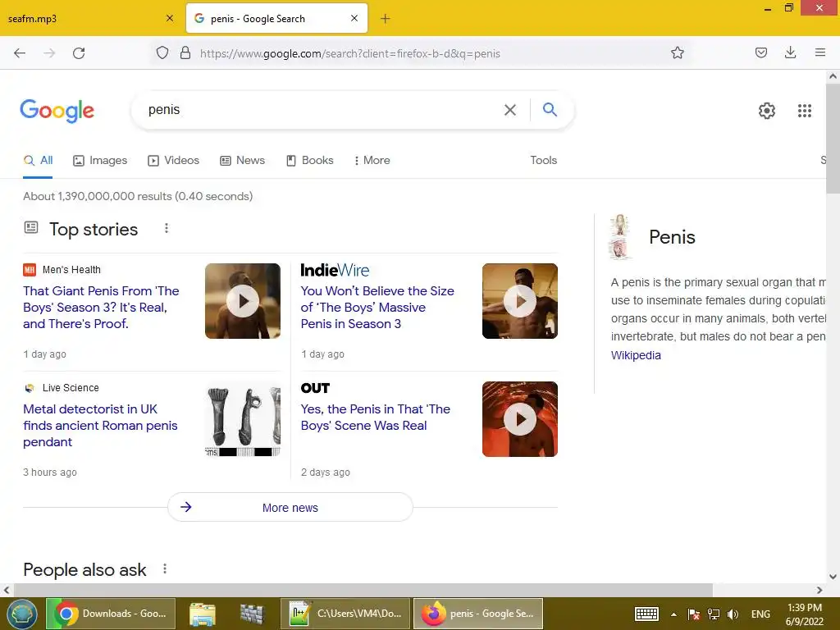Click the Top stories heading
This screenshot has height=630, width=840.
94,230
